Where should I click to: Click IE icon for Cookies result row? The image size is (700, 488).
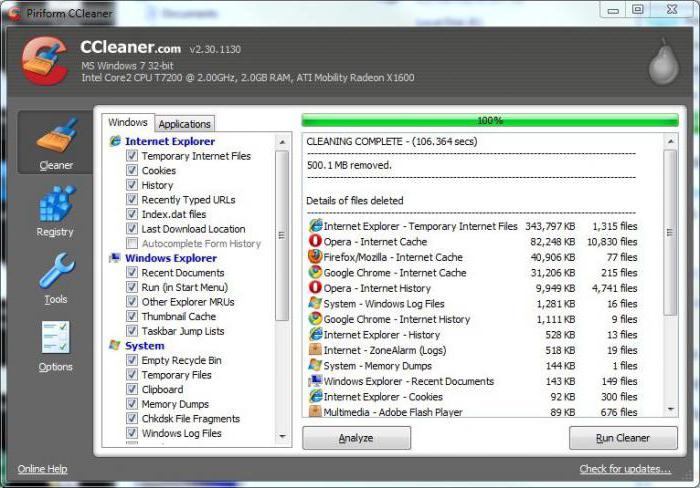[x=315, y=396]
